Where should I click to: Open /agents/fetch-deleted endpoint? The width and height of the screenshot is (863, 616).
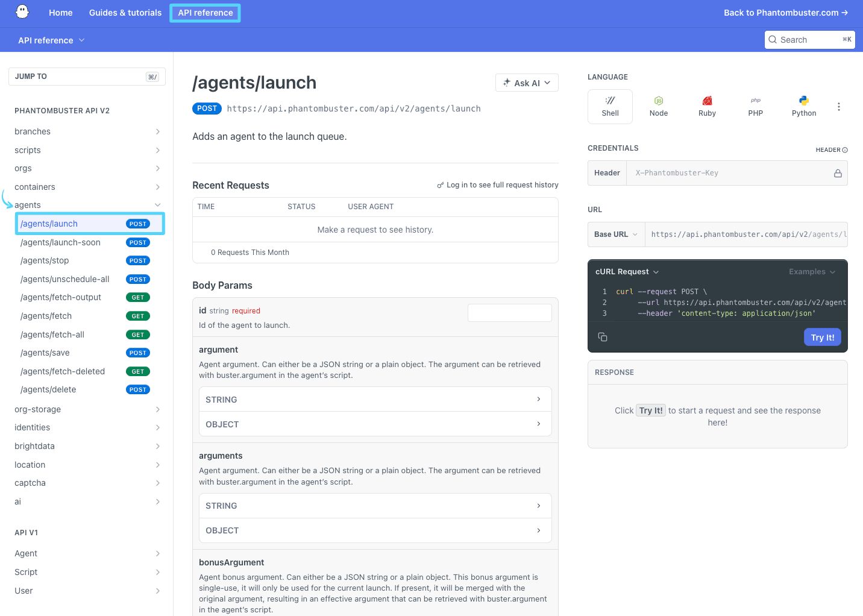[x=90, y=371]
